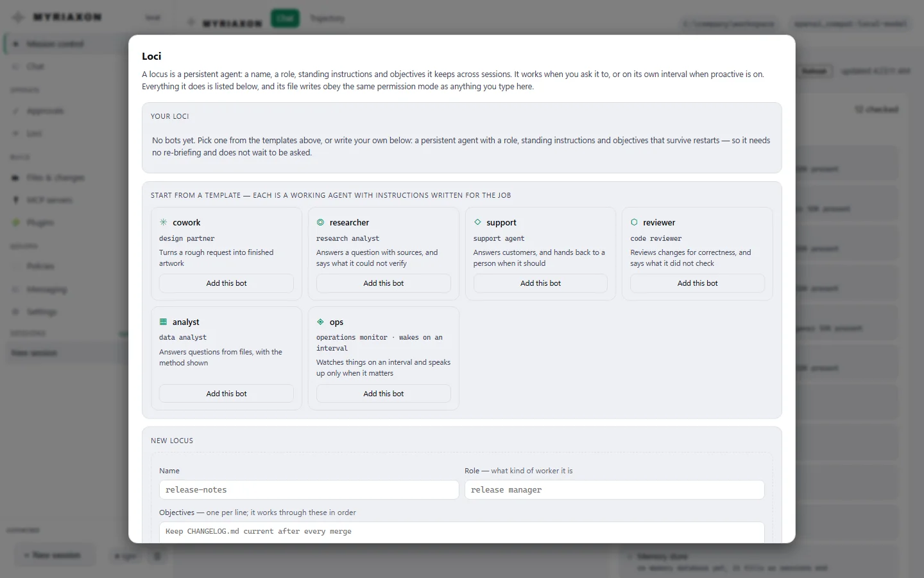Click the analyst table-grid icon

point(163,322)
